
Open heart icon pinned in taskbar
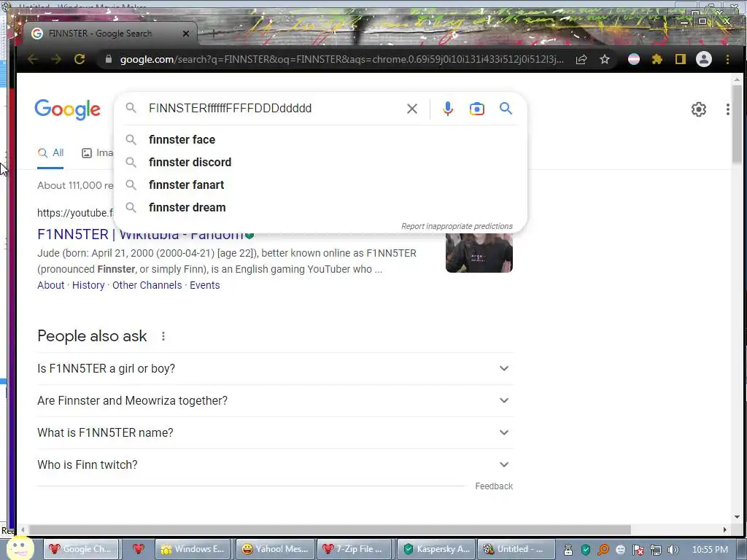pos(138,549)
